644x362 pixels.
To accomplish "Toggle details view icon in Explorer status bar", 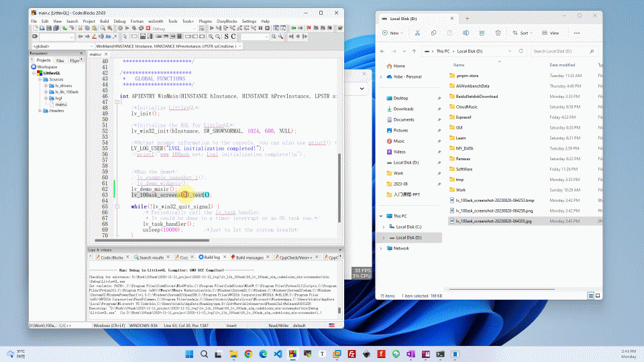I will tap(590, 296).
